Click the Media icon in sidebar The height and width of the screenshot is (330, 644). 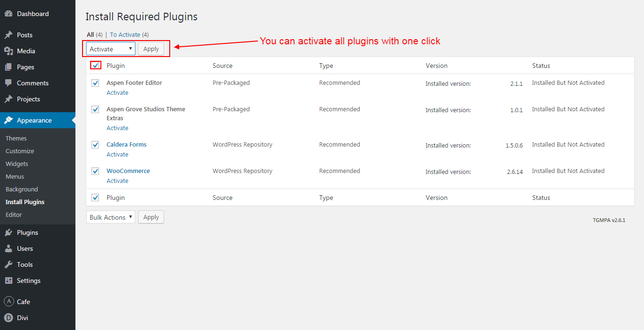point(8,51)
